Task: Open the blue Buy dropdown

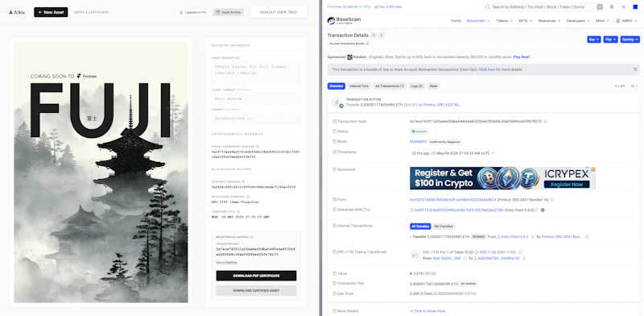Action: click(x=594, y=39)
